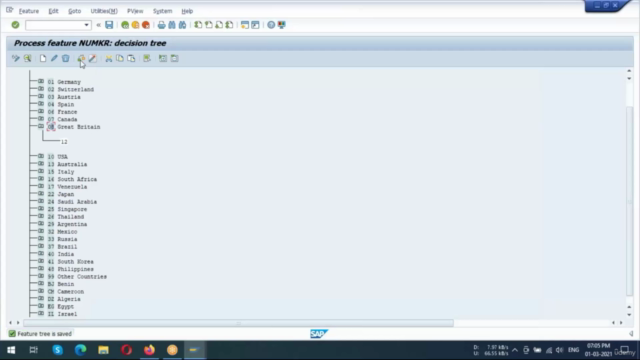This screenshot has width=640, height=360.
Task: Click the green Enter checkmark icon
Action: (15, 25)
